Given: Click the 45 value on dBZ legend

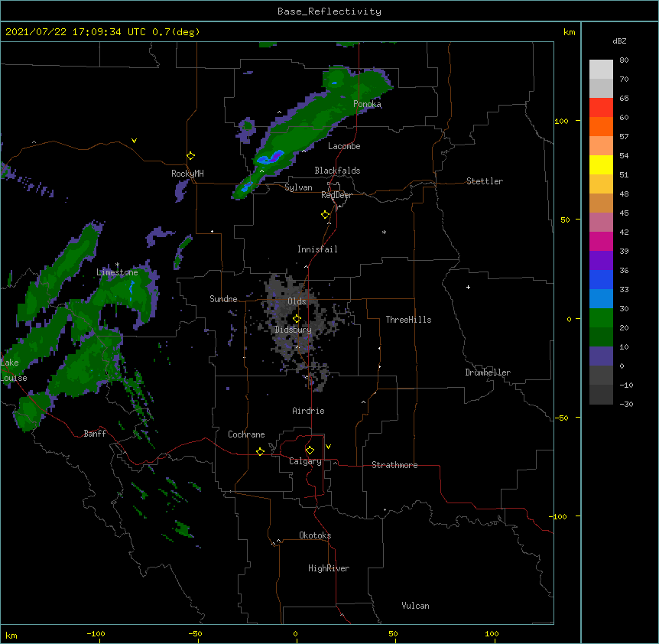Looking at the screenshot, I should tap(624, 213).
